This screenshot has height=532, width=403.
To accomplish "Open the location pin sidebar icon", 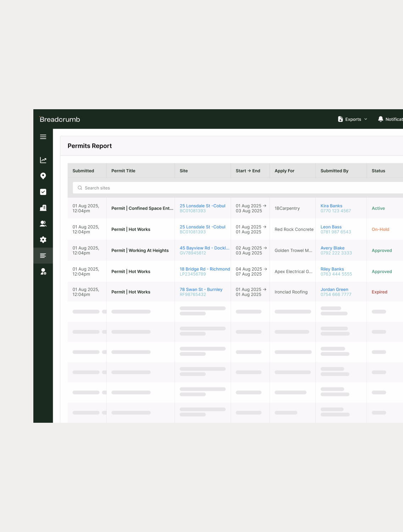I will click(43, 176).
